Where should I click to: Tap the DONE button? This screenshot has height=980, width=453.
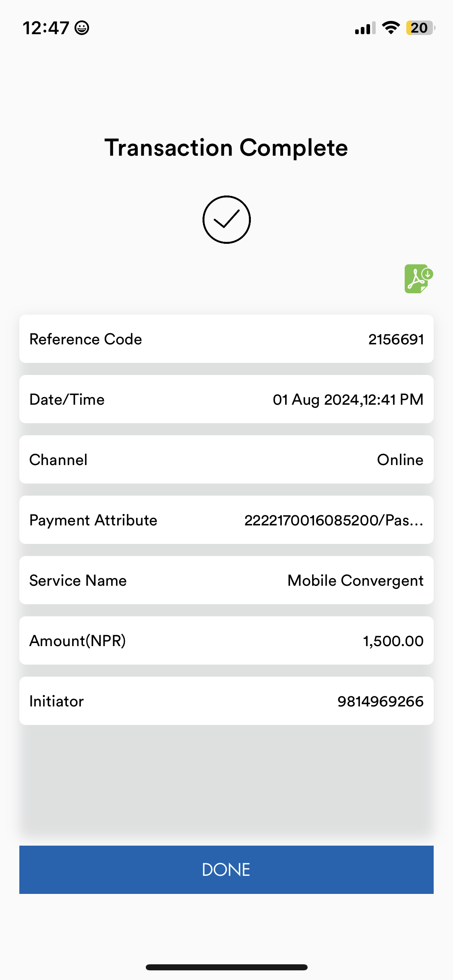click(x=226, y=870)
